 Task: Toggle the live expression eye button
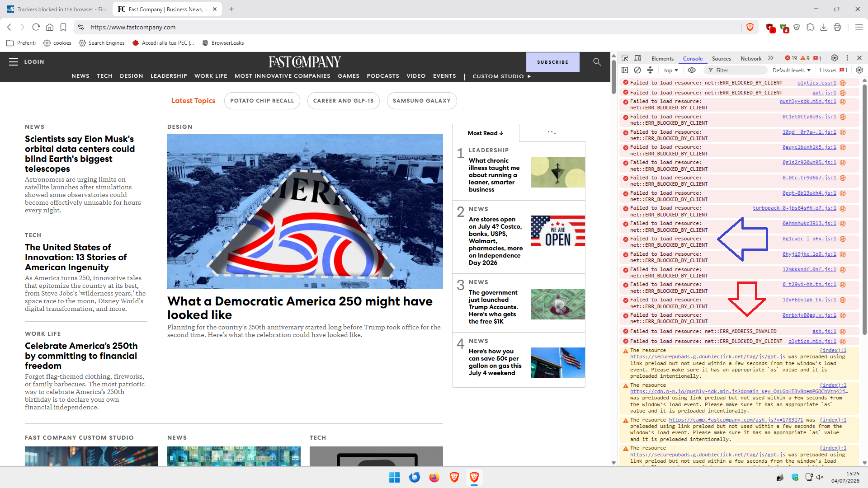click(692, 70)
